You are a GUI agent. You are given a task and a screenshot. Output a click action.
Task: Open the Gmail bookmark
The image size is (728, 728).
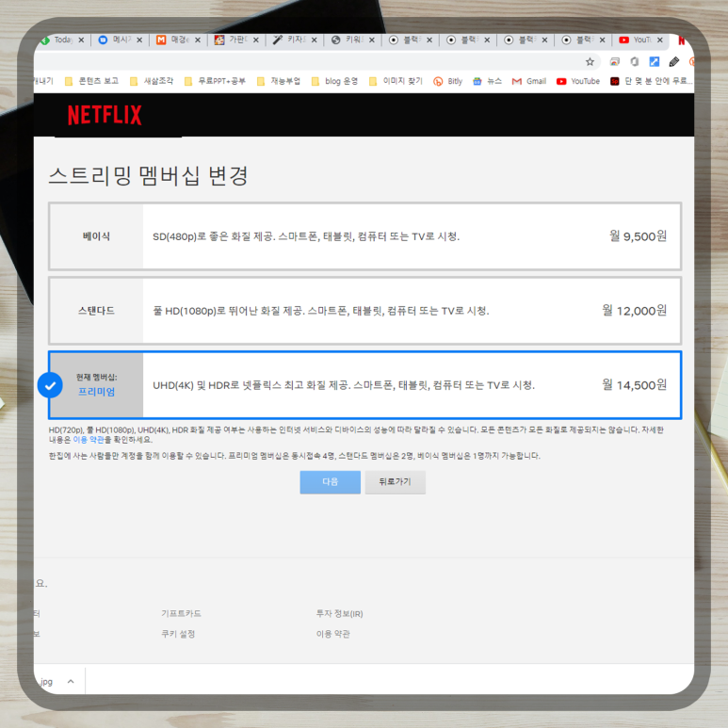tap(529, 81)
